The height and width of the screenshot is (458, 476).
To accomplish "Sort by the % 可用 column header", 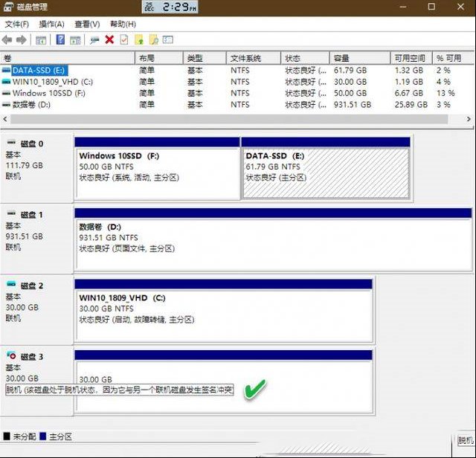I will [x=453, y=58].
